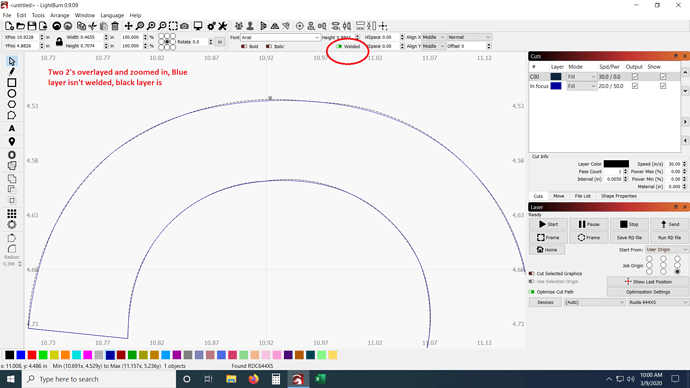This screenshot has width=690, height=388.
Task: Open the Camera capture toolbar icon
Action: pos(185,26)
